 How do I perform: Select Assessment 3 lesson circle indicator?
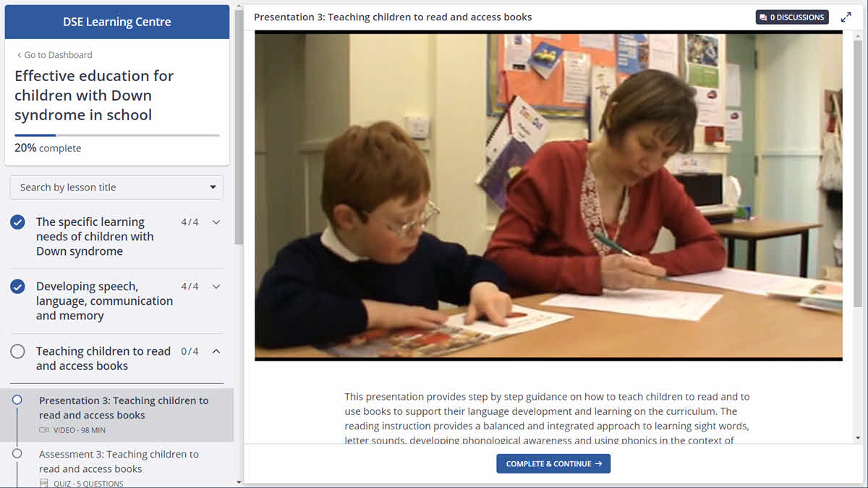point(17,453)
